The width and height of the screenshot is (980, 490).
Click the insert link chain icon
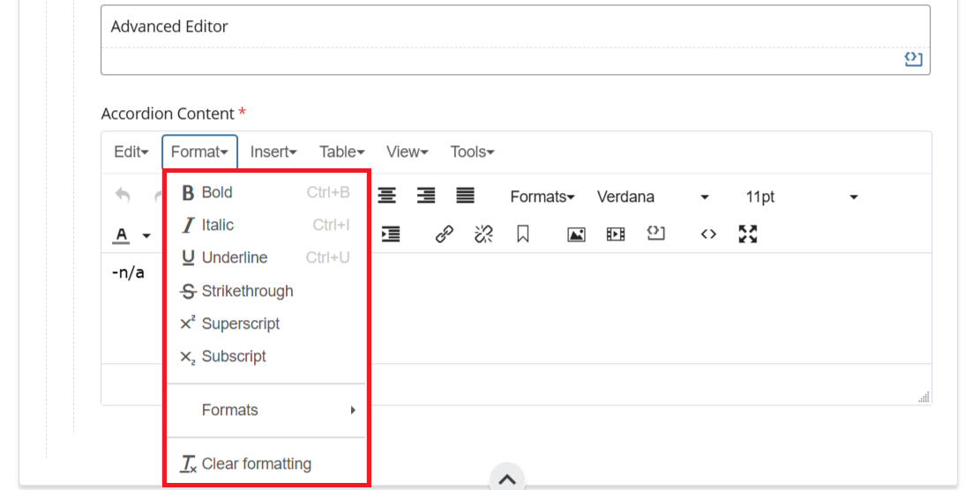[x=445, y=234]
